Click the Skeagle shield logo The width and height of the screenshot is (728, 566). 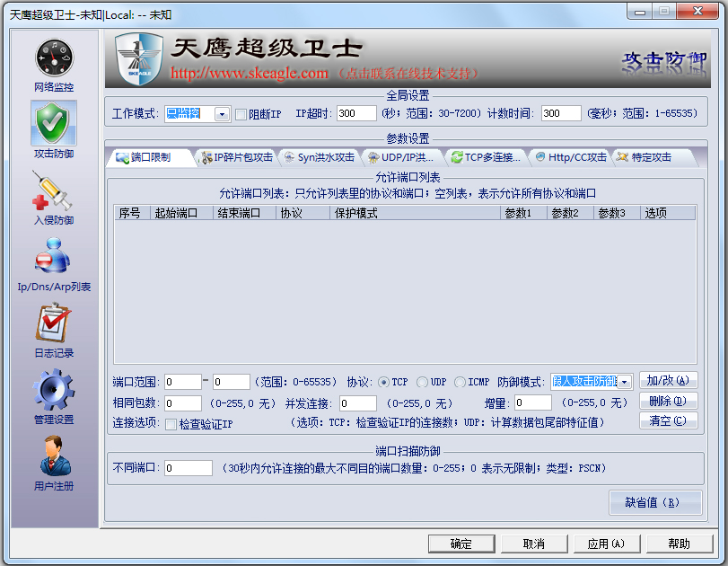pyautogui.click(x=139, y=59)
